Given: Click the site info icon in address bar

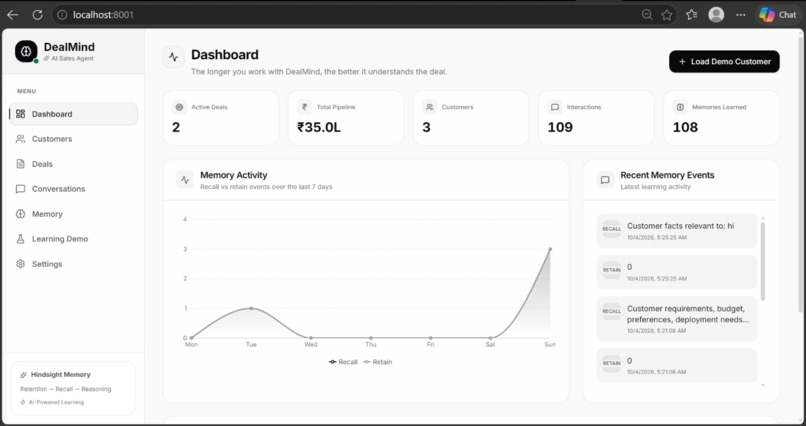Looking at the screenshot, I should 62,15.
